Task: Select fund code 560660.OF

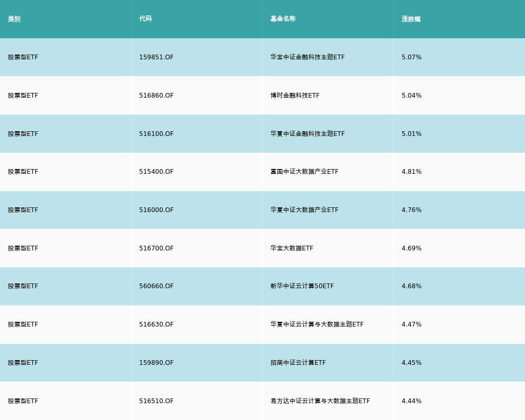Action: (x=156, y=286)
